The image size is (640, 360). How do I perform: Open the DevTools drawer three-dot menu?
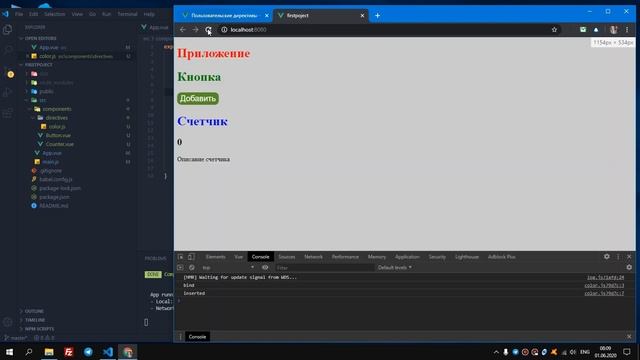pos(180,337)
